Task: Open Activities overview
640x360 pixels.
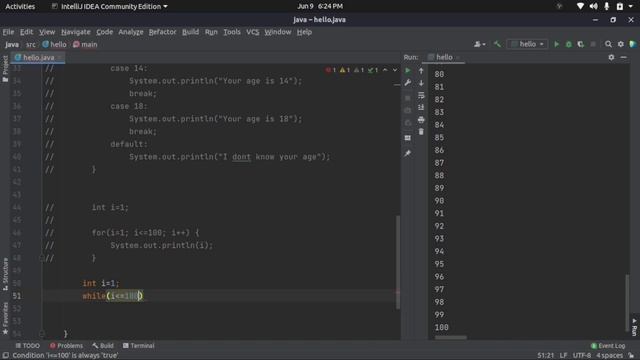Action: tap(20, 7)
